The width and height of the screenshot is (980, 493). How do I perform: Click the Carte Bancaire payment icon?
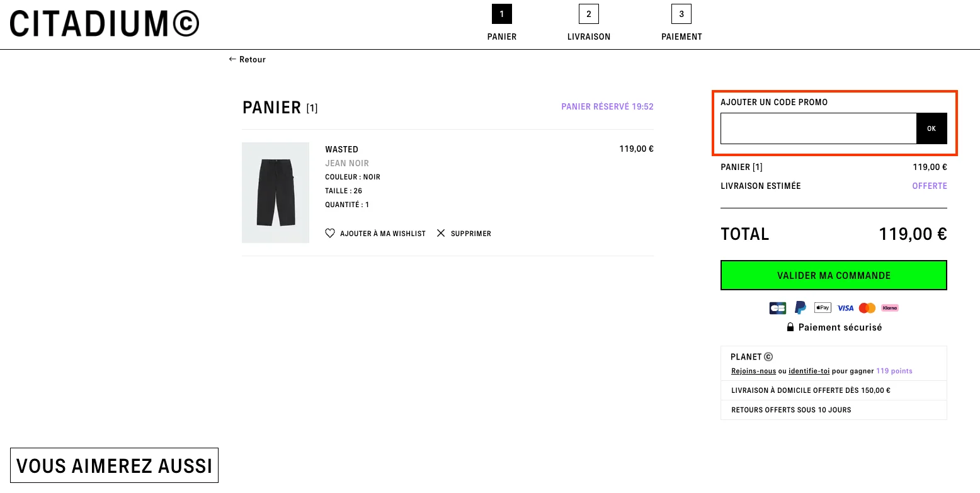[x=777, y=308]
